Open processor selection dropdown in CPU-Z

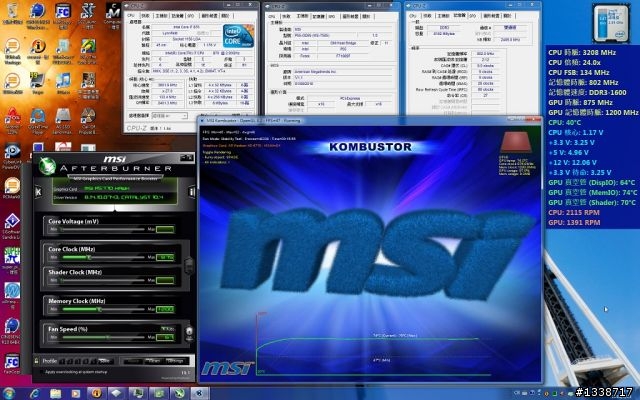point(169,116)
